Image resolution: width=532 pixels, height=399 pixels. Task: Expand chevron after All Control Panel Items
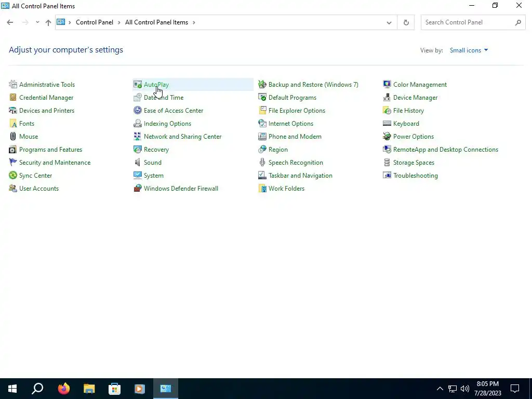194,22
